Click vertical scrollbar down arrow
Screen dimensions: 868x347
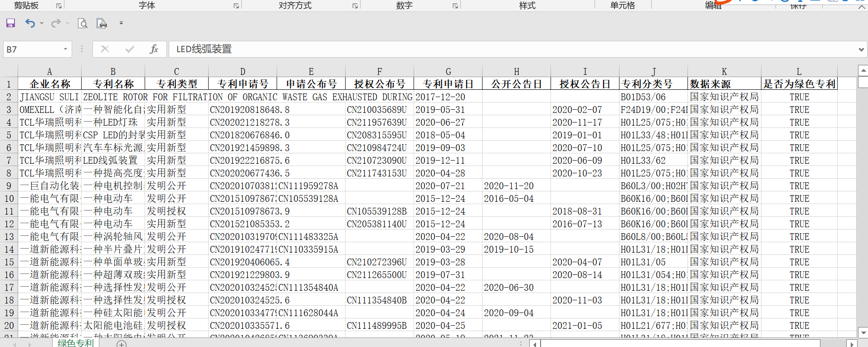pos(863,332)
